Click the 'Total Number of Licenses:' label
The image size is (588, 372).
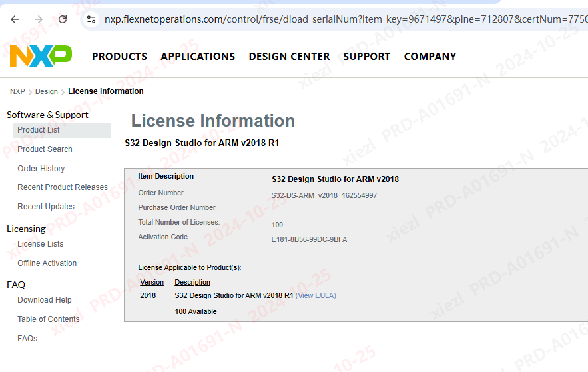179,222
